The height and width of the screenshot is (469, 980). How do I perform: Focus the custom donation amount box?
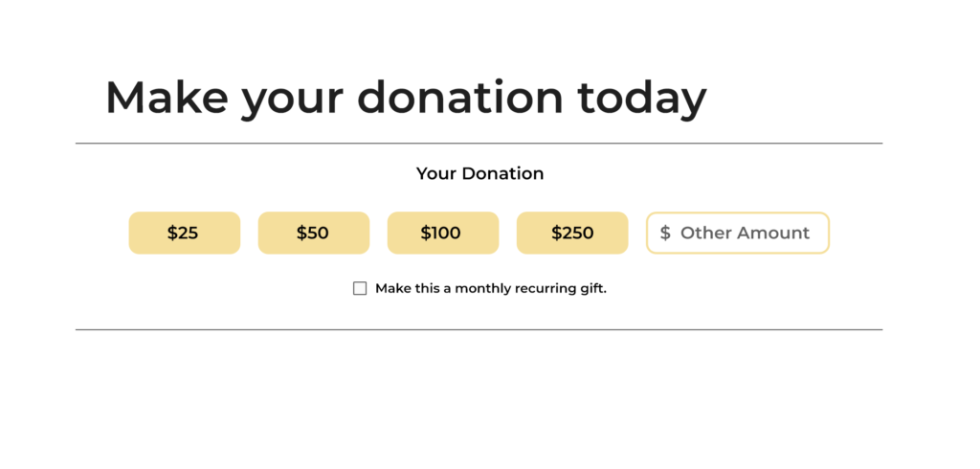tap(738, 233)
